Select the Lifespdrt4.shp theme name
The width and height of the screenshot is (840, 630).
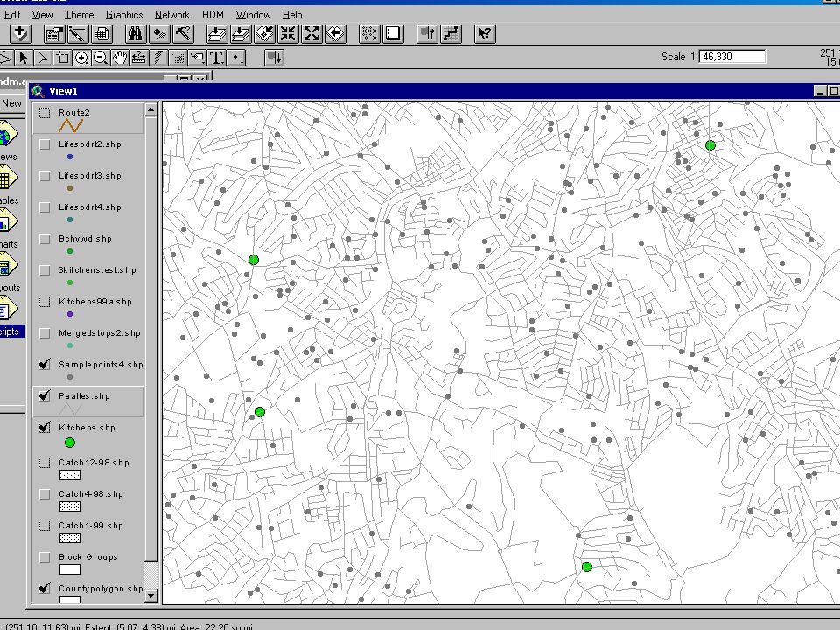pos(90,207)
